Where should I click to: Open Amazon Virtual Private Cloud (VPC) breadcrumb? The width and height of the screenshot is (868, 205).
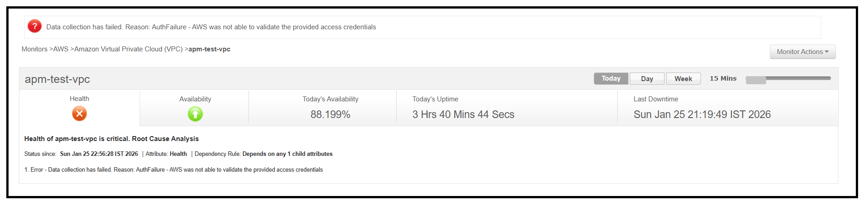coord(128,49)
